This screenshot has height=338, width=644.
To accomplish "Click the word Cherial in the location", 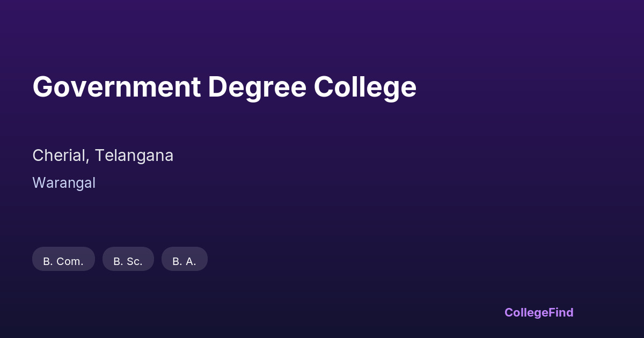I will coord(61,156).
